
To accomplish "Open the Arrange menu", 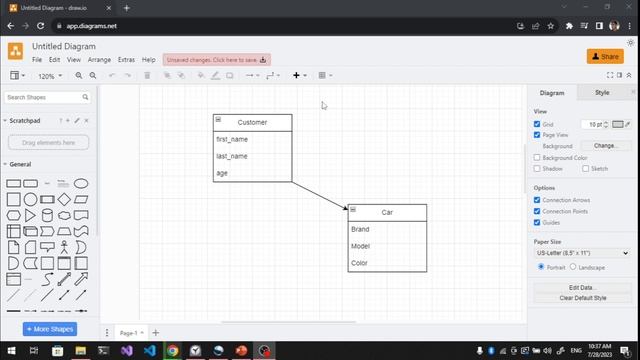I will point(99,60).
